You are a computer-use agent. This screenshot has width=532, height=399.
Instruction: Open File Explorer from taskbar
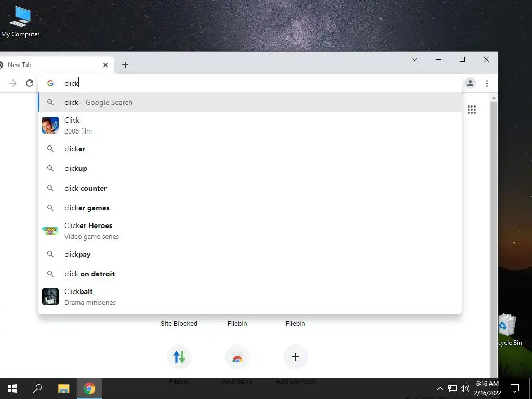[x=63, y=389]
